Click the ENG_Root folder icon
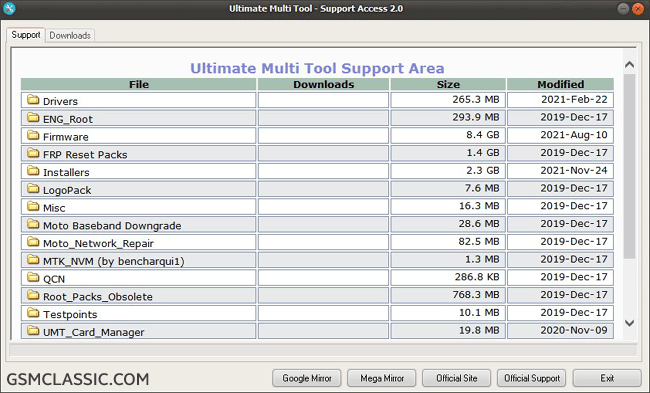Image resolution: width=650 pixels, height=393 pixels. click(x=33, y=117)
